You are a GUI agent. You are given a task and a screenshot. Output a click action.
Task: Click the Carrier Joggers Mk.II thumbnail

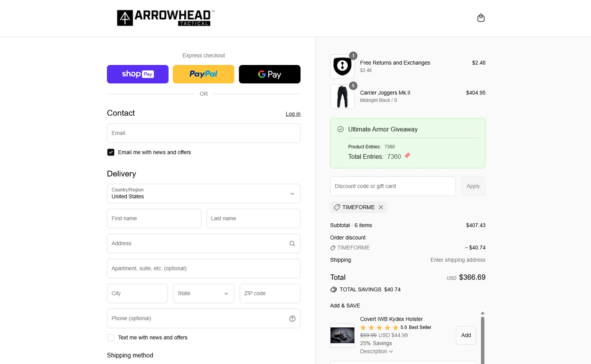tap(342, 96)
